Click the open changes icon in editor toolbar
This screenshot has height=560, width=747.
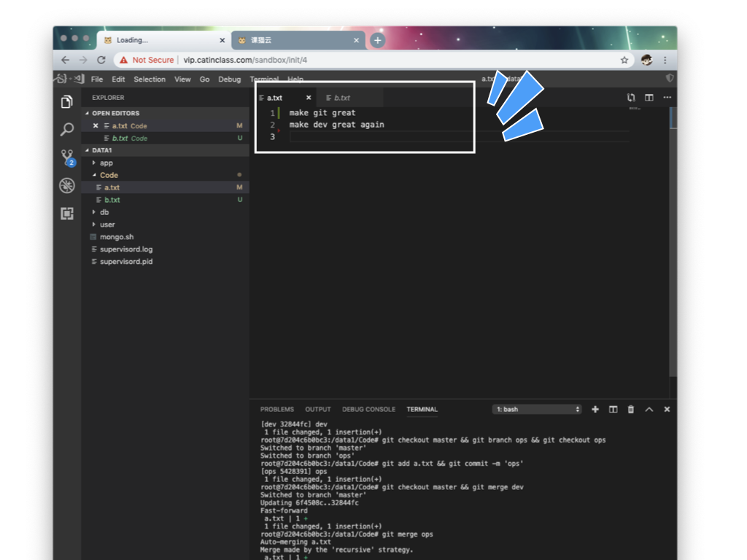point(631,98)
